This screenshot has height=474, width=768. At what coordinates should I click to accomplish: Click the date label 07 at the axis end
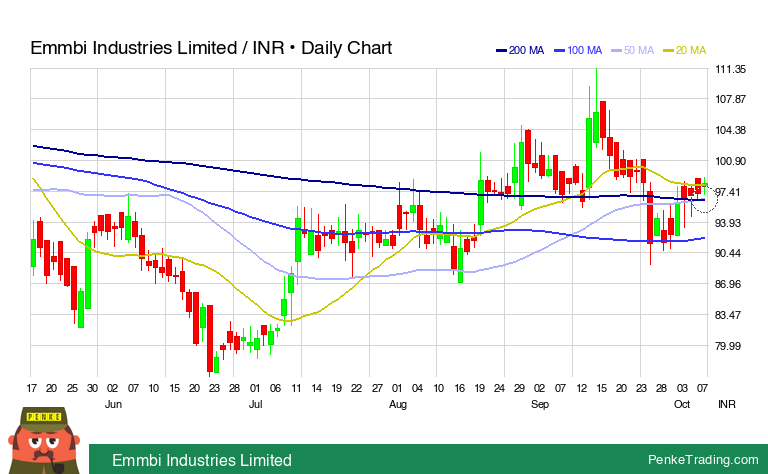702,388
